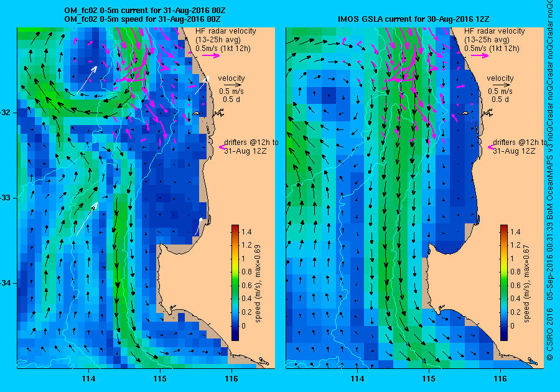
Task: Click the 'velocity' legend label on right map
Action: tap(500, 78)
